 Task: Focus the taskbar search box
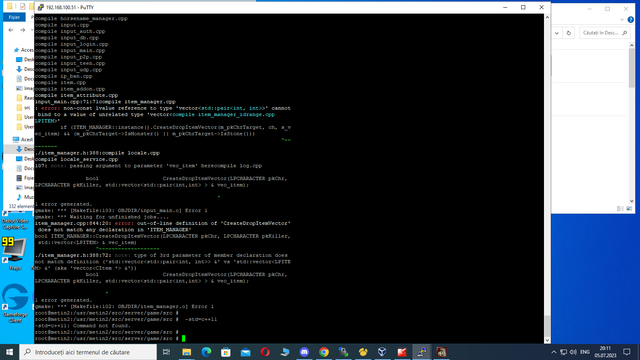pos(88,352)
